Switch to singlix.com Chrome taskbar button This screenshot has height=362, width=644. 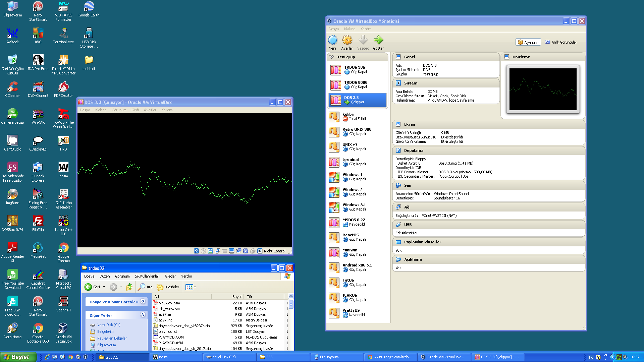tap(391, 357)
